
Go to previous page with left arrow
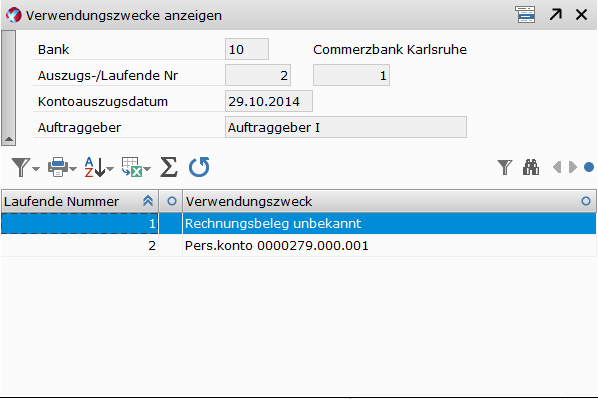coord(557,167)
